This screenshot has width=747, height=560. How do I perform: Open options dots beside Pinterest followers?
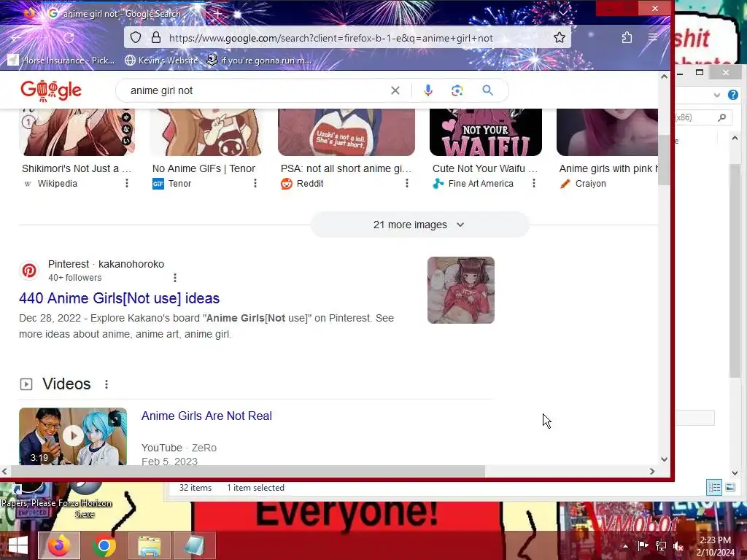pos(175,278)
